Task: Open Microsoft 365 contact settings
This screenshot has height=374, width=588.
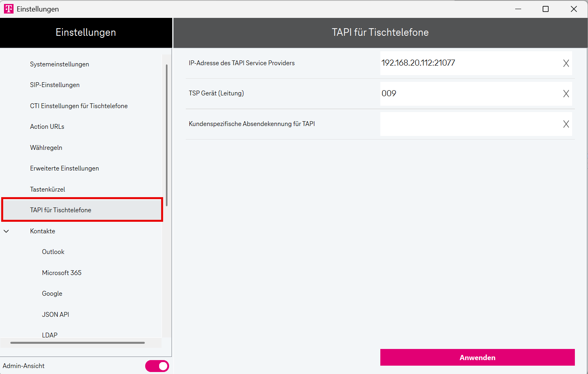Action: point(62,273)
